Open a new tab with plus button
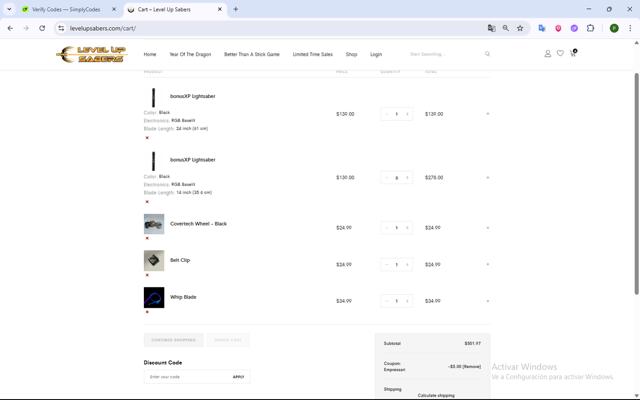Viewport: 640px width, 400px height. click(236, 9)
